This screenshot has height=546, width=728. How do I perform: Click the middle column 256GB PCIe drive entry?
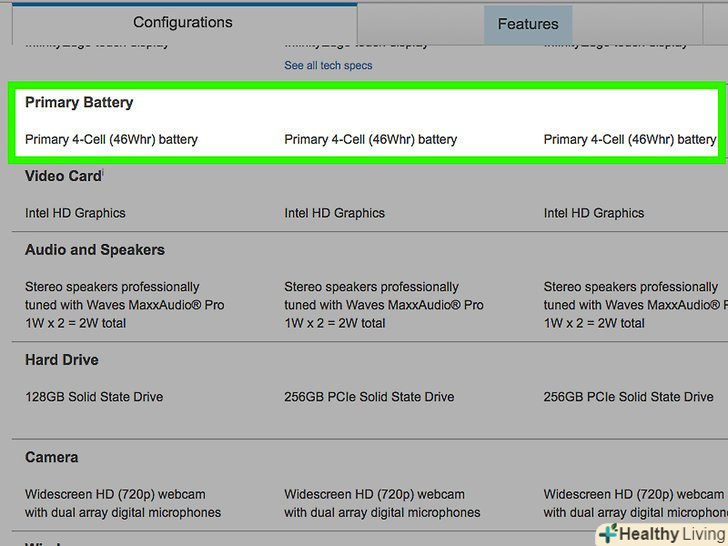coord(369,397)
